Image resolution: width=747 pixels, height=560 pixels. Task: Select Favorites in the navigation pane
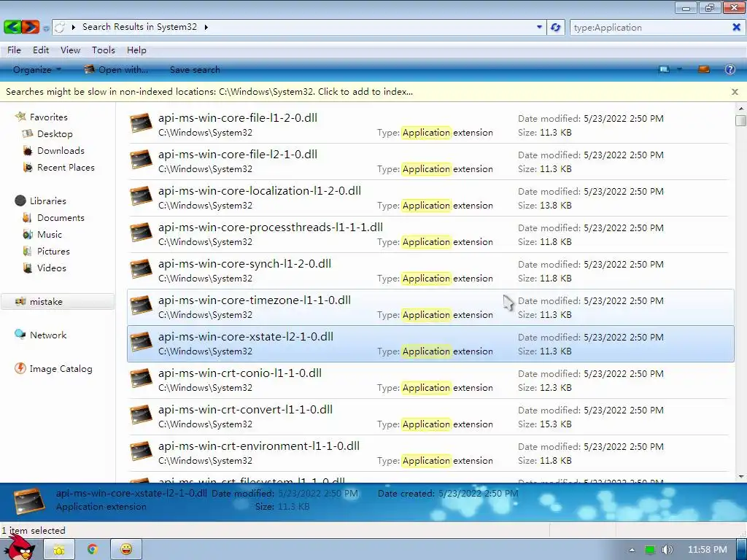49,117
